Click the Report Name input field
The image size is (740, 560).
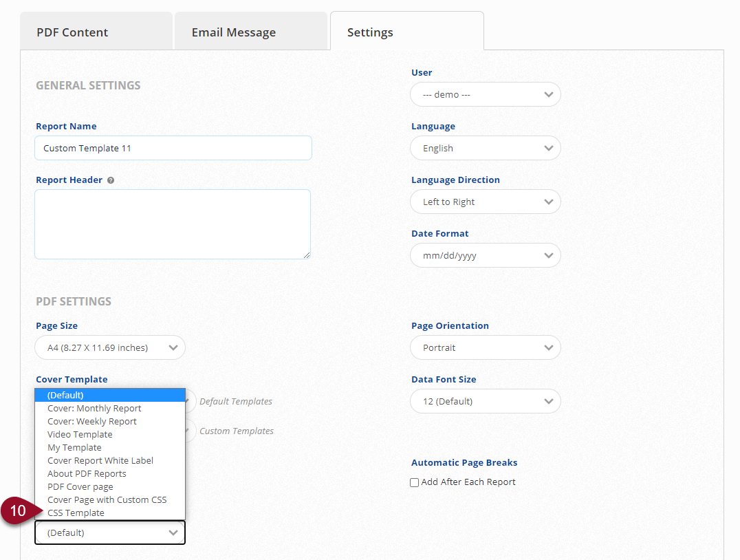(173, 148)
